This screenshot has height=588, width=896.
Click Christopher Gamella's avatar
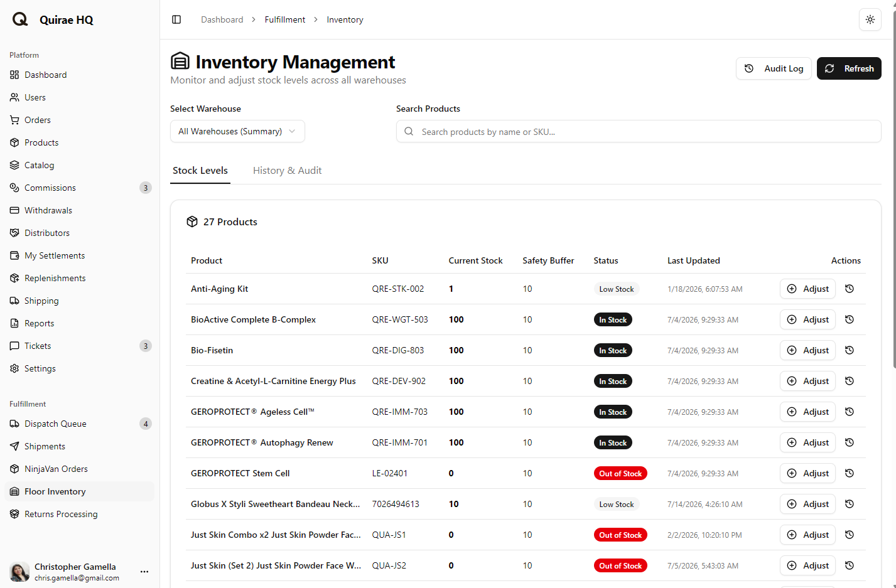pos(19,572)
